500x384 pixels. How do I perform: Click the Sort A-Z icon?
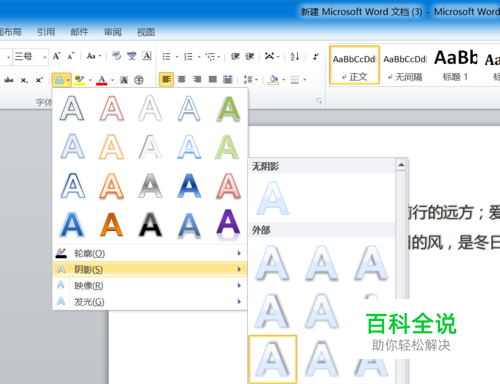tap(295, 56)
